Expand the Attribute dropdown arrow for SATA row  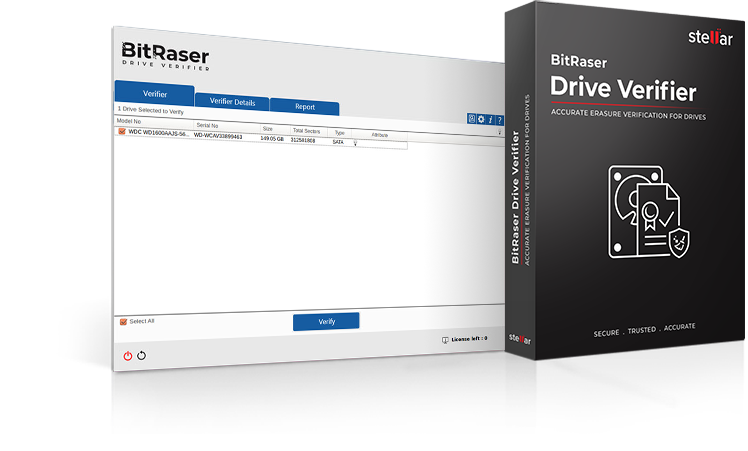tap(355, 143)
